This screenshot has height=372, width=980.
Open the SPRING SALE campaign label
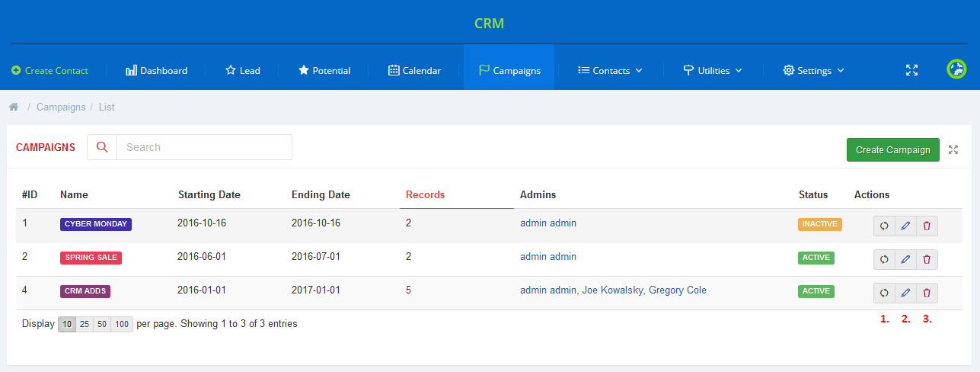pyautogui.click(x=91, y=258)
